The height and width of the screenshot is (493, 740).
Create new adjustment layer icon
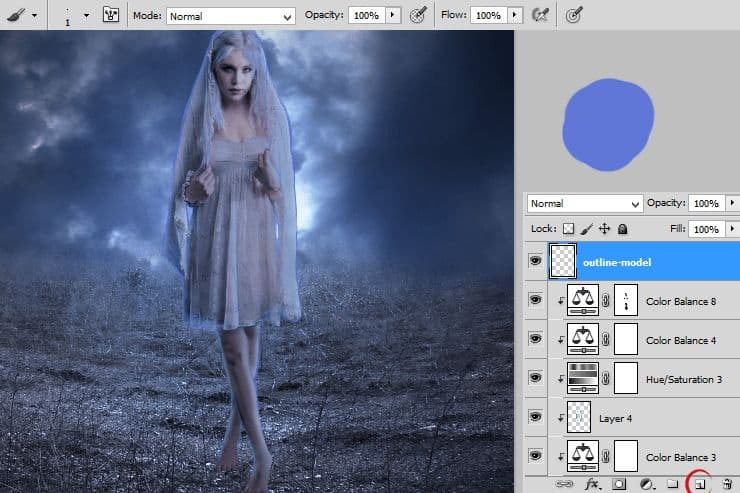click(x=647, y=484)
